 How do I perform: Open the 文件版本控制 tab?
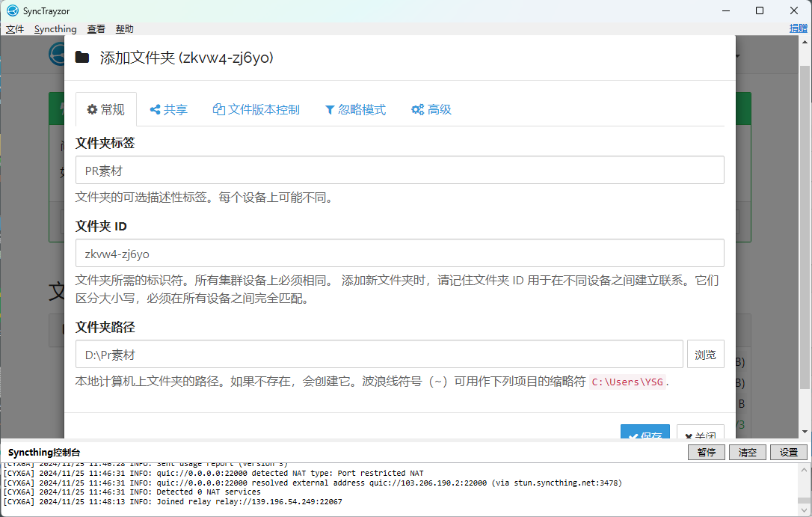[256, 109]
